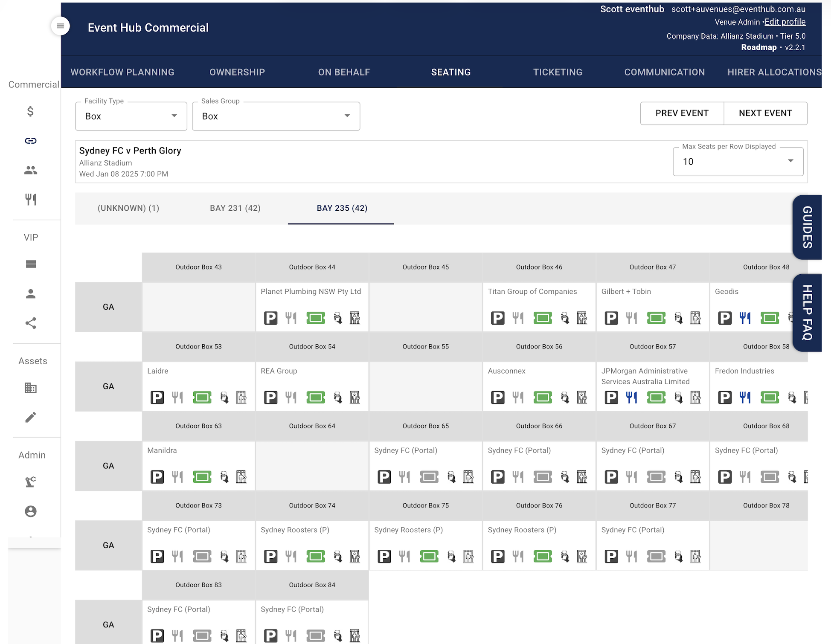Toggle the green ticket state for Manildra
Image resolution: width=831 pixels, height=644 pixels.
coord(203,477)
